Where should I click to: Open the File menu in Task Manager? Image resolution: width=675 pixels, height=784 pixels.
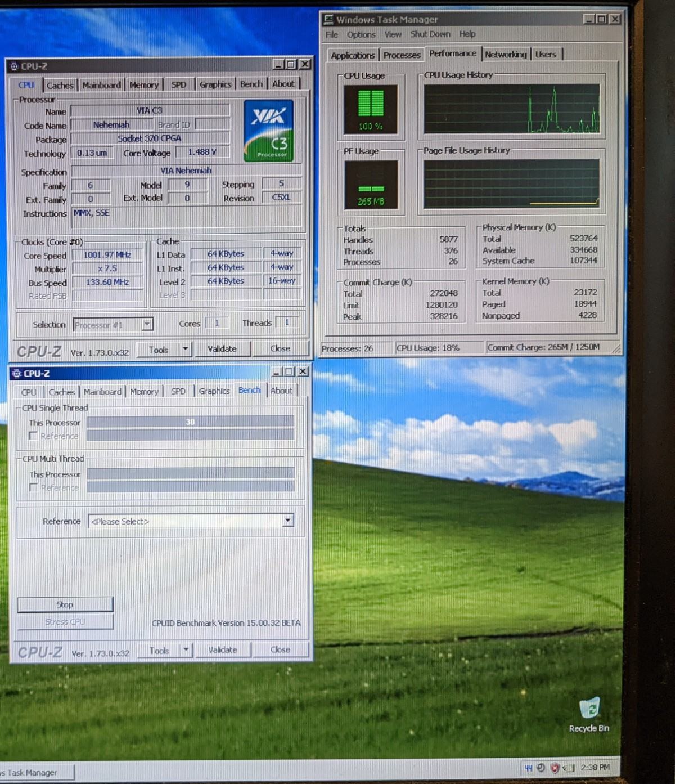click(332, 34)
